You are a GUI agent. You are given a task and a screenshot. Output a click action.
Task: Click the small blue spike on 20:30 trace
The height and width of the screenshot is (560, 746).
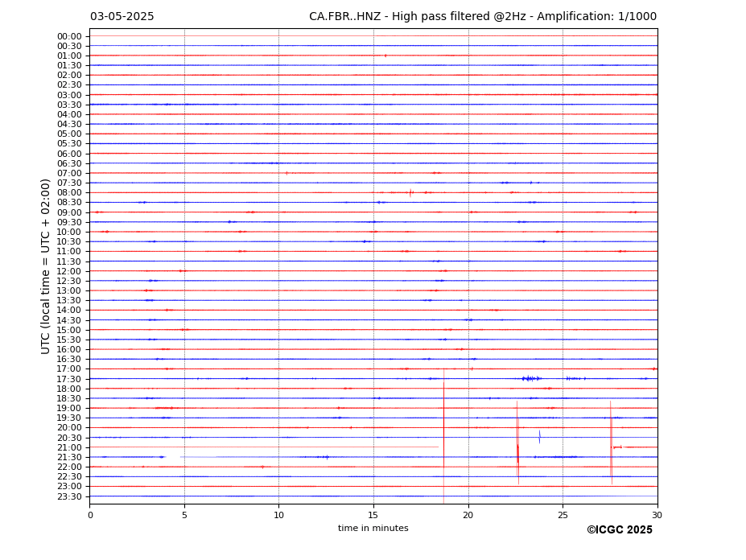click(x=539, y=437)
